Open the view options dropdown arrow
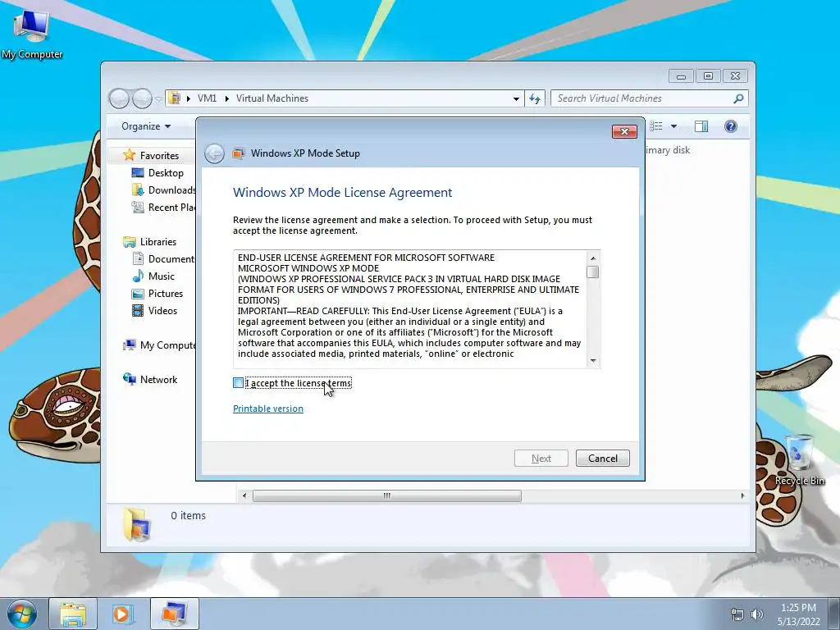The image size is (840, 630). pyautogui.click(x=674, y=126)
